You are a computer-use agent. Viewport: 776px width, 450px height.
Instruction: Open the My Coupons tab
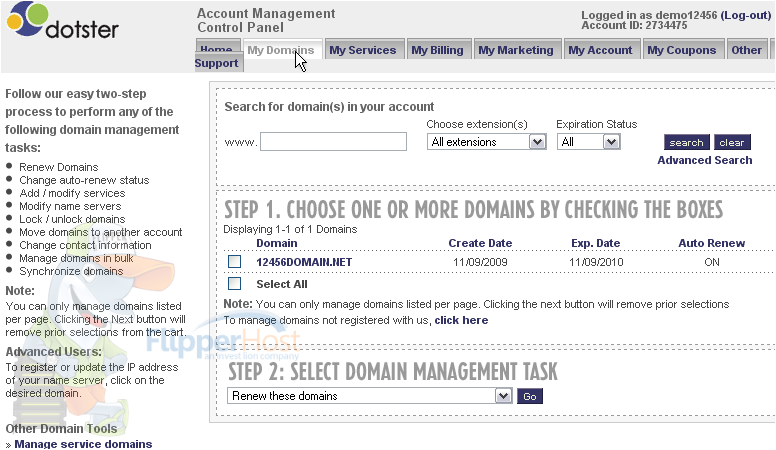coord(681,50)
